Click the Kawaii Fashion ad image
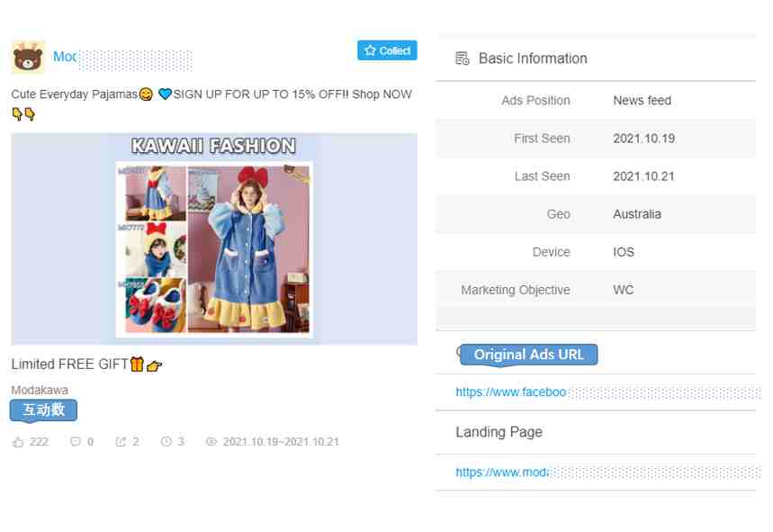This screenshot has height=532, width=773. pyautogui.click(x=214, y=239)
